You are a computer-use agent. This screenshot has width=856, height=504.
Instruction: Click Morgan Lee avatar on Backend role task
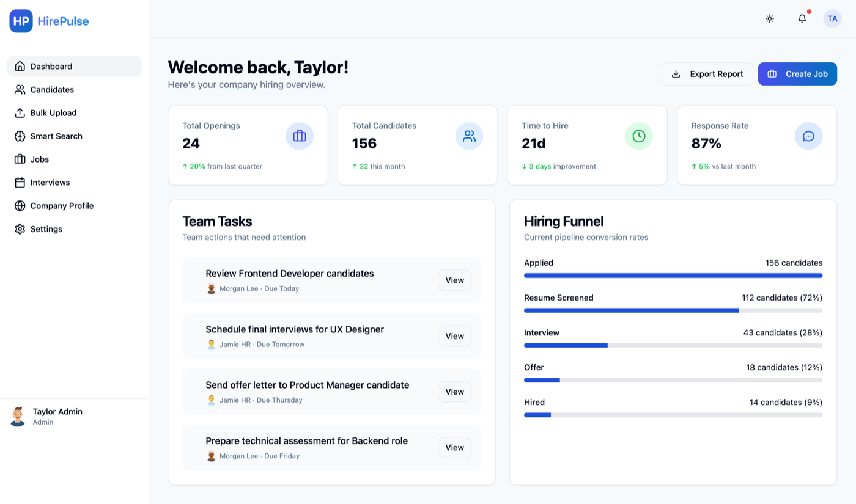point(211,455)
